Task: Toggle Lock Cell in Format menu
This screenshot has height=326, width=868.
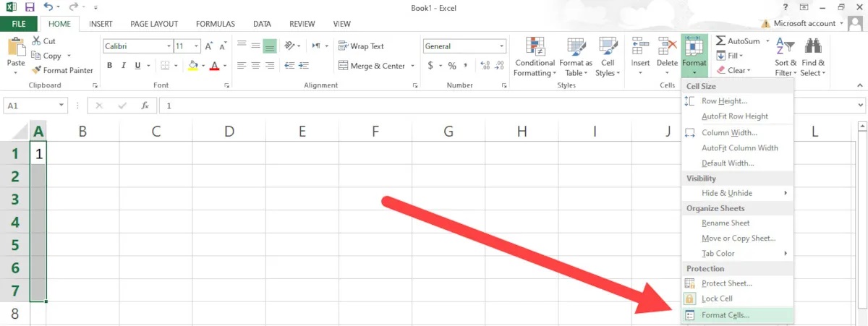Action: [716, 299]
